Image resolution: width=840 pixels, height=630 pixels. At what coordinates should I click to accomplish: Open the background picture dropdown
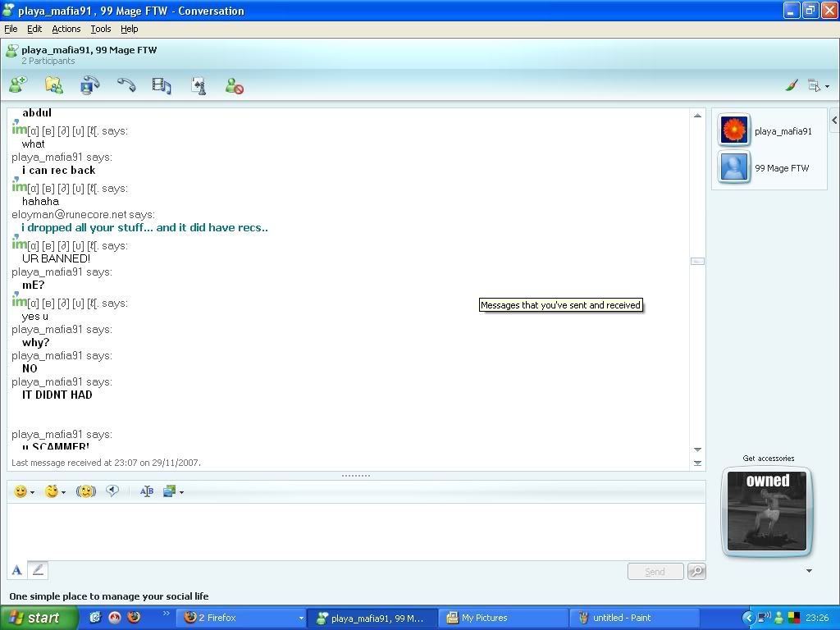[181, 492]
